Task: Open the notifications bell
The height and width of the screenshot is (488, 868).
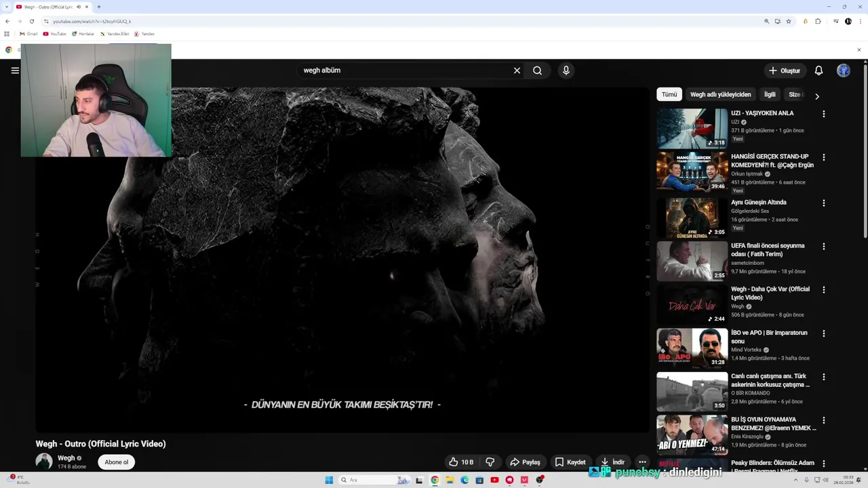Action: pyautogui.click(x=818, y=70)
